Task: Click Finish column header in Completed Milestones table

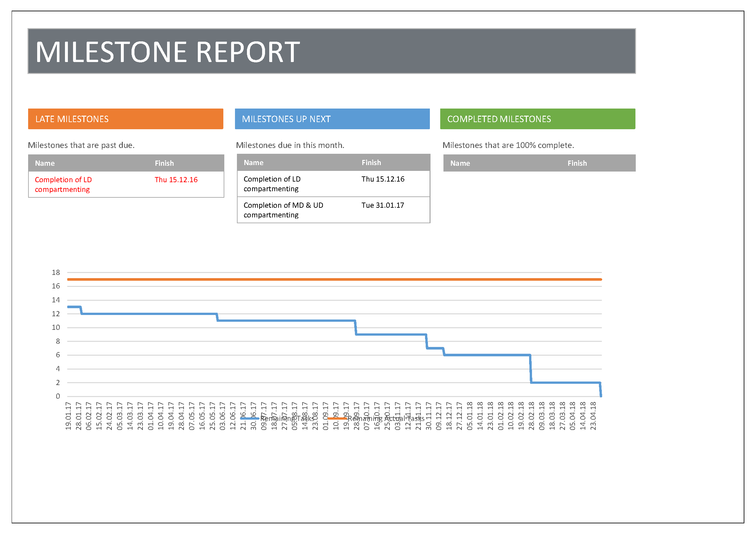Action: pyautogui.click(x=577, y=163)
